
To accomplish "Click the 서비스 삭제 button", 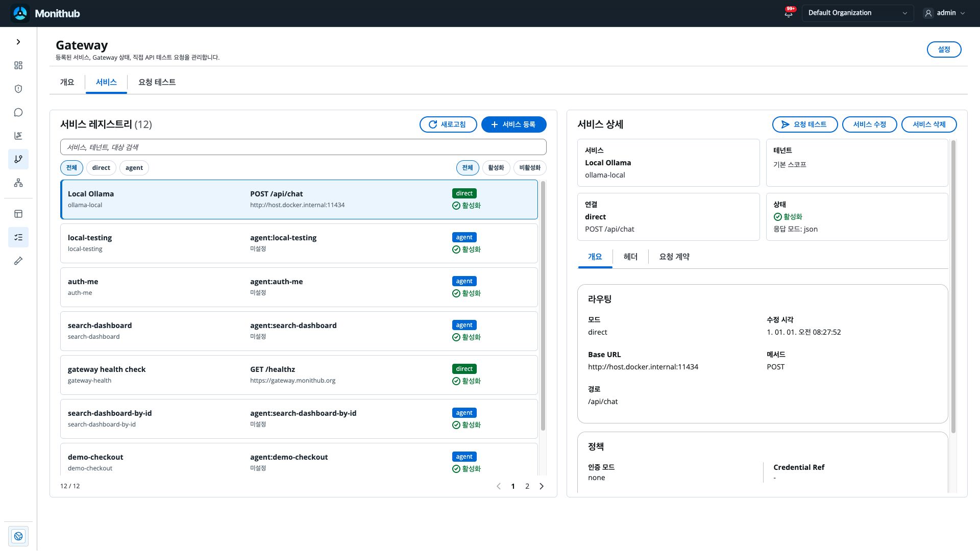I will (929, 124).
